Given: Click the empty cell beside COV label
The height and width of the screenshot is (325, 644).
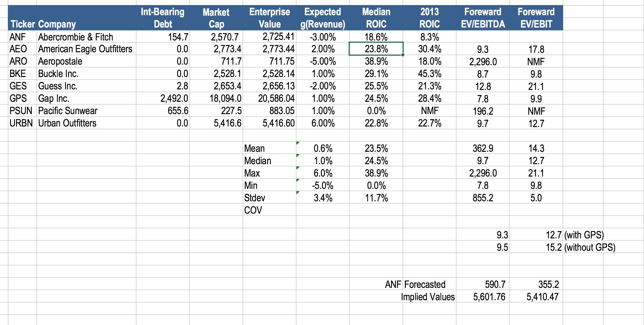Looking at the screenshot, I should [x=323, y=210].
